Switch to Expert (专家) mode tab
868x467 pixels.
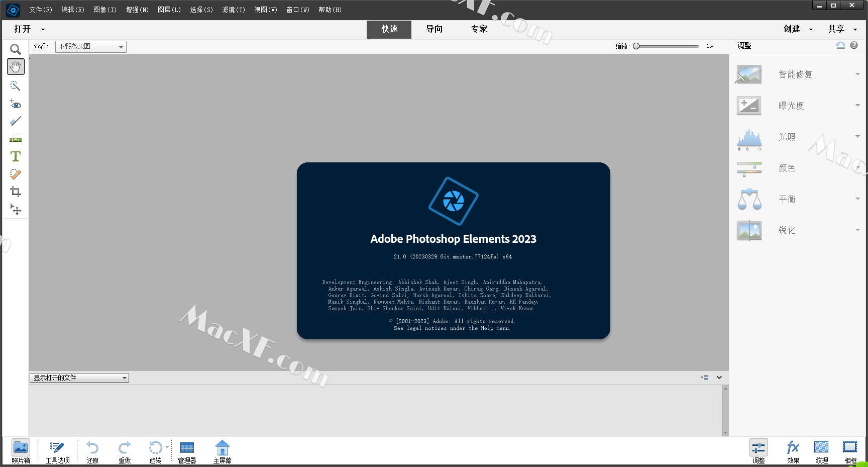click(479, 29)
